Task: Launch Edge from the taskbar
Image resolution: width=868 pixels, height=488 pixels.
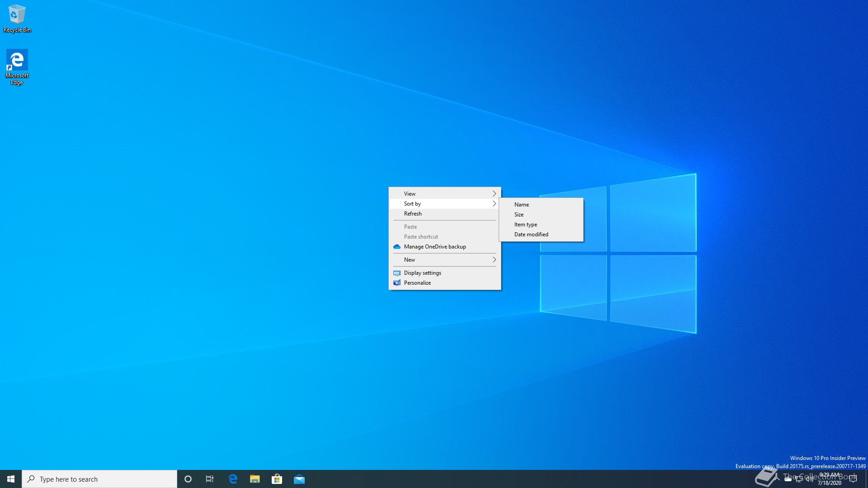Action: tap(233, 479)
